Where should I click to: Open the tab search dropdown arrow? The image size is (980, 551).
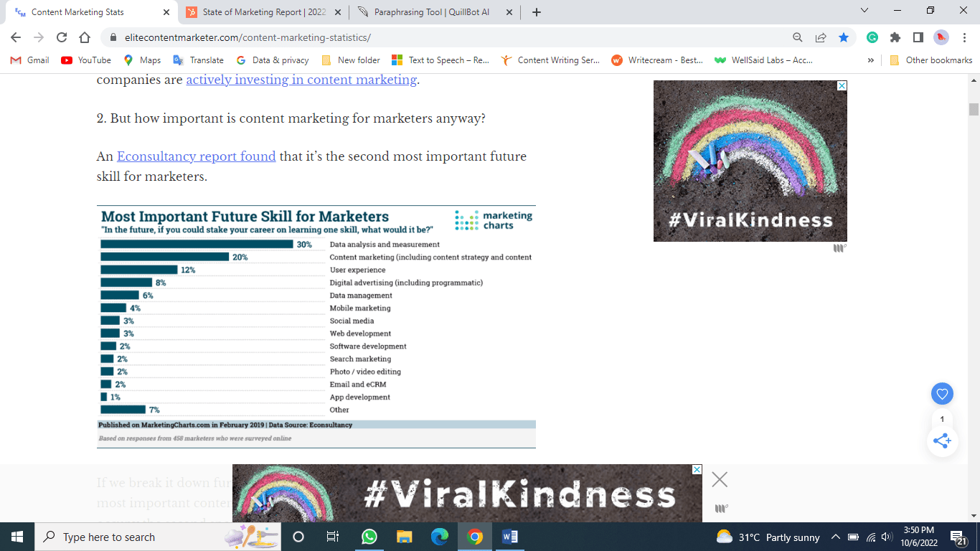[864, 11]
